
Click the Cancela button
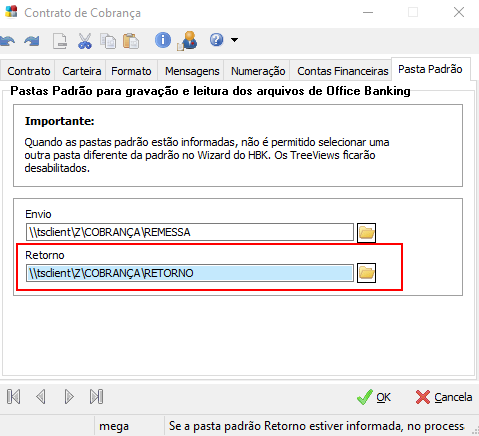pyautogui.click(x=444, y=397)
